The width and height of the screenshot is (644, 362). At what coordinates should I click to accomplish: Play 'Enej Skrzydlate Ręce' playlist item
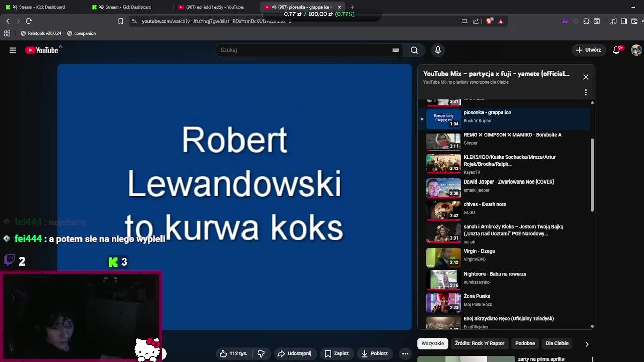[x=503, y=322]
